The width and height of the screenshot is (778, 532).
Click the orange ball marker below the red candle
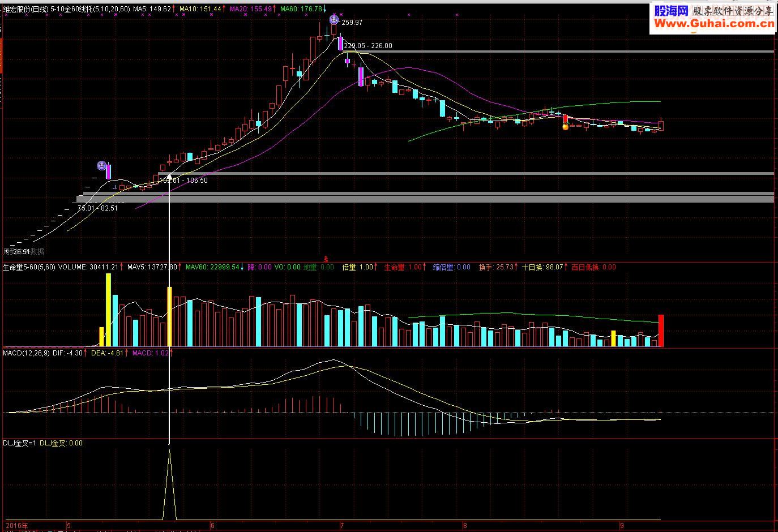point(565,127)
